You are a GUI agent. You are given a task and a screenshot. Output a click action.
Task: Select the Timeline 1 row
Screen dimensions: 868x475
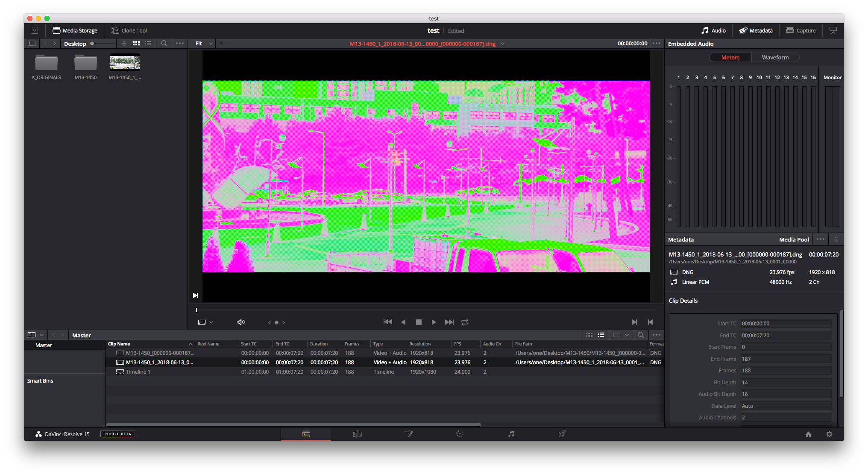[x=138, y=372]
